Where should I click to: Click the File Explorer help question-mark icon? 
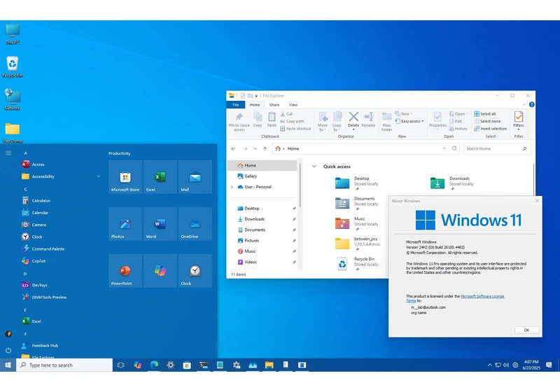531,104
